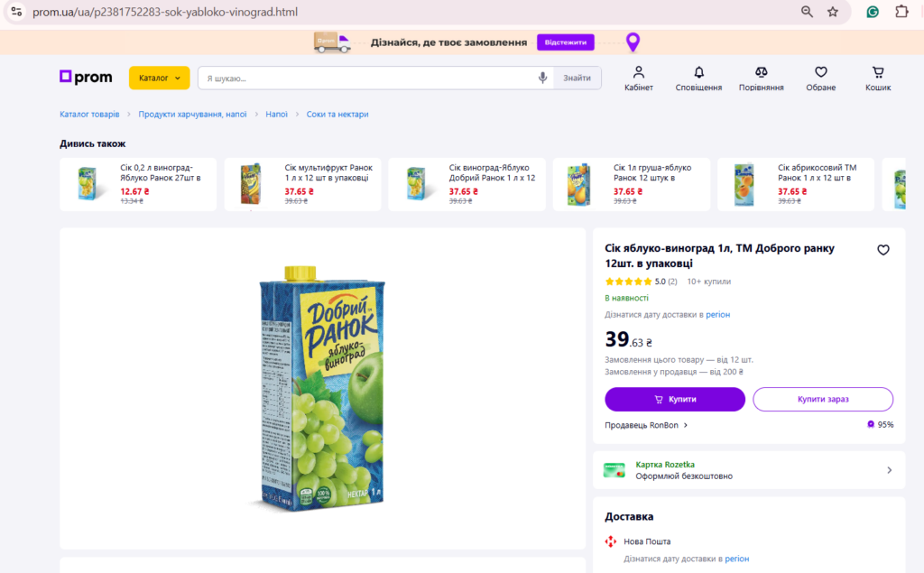Click the microphone voice search icon

coord(542,78)
